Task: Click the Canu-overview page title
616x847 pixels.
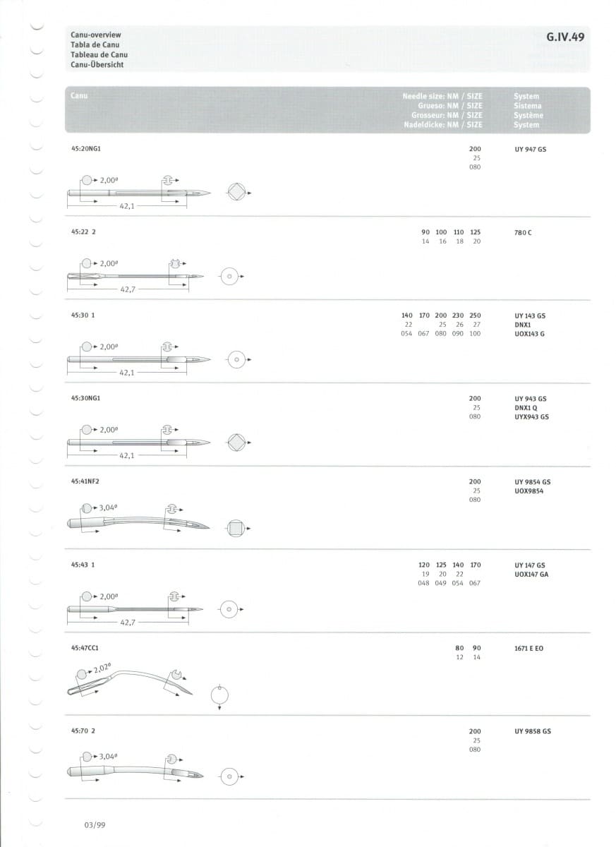Action: coord(96,35)
